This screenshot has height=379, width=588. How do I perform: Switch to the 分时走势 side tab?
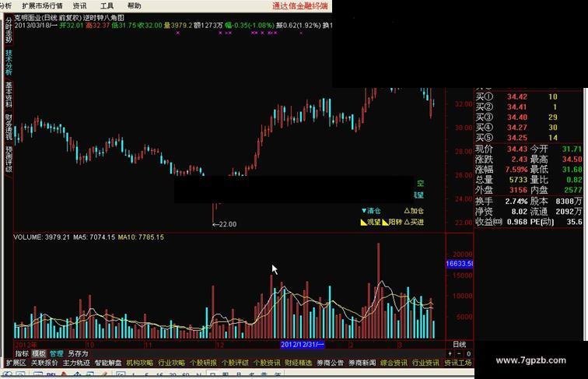(x=9, y=31)
